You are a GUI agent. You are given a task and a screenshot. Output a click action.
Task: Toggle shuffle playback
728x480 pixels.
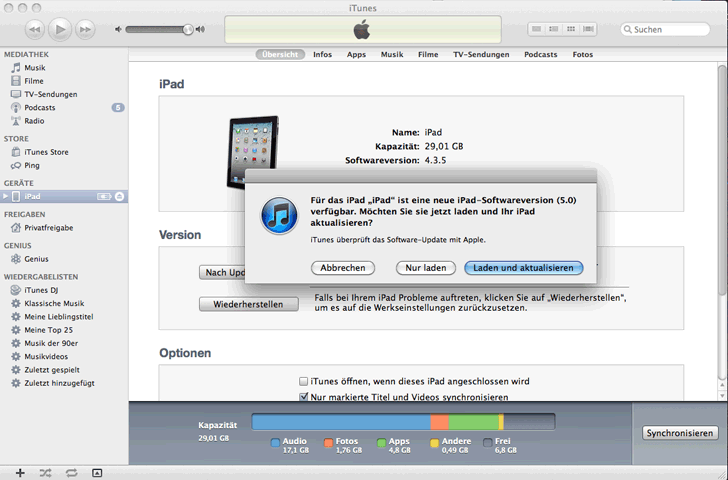pos(46,473)
